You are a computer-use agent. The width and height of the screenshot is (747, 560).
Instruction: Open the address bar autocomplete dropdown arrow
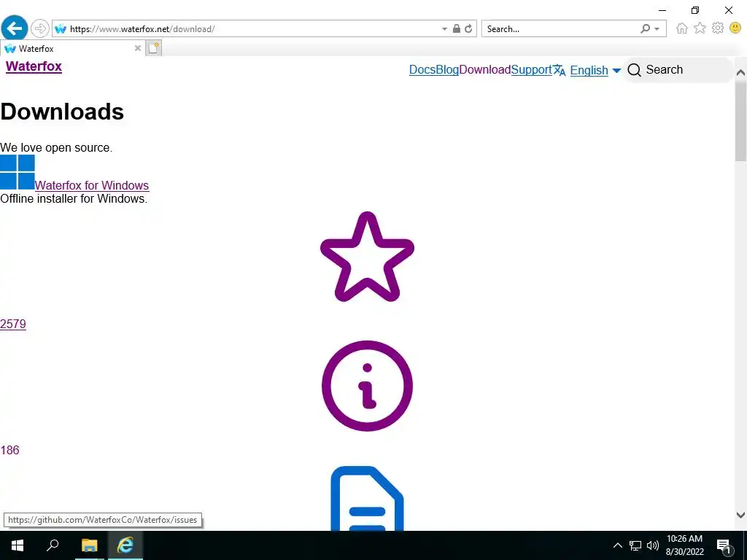444,29
